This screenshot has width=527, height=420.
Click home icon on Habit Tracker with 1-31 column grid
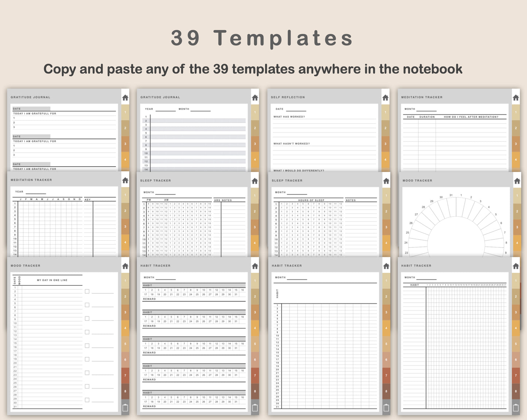pos(516,266)
